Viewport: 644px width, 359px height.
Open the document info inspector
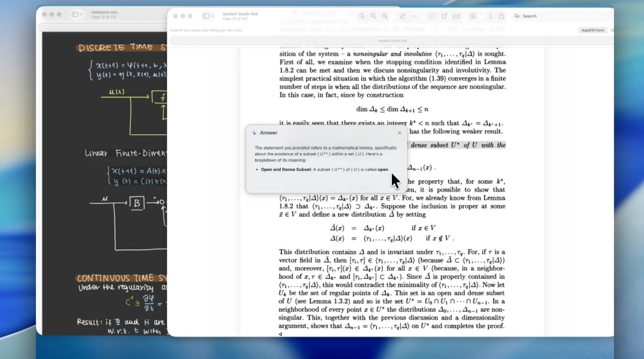(x=490, y=16)
